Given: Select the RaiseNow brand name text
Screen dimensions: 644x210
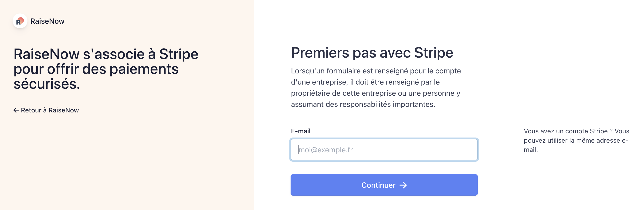Looking at the screenshot, I should pyautogui.click(x=47, y=21).
